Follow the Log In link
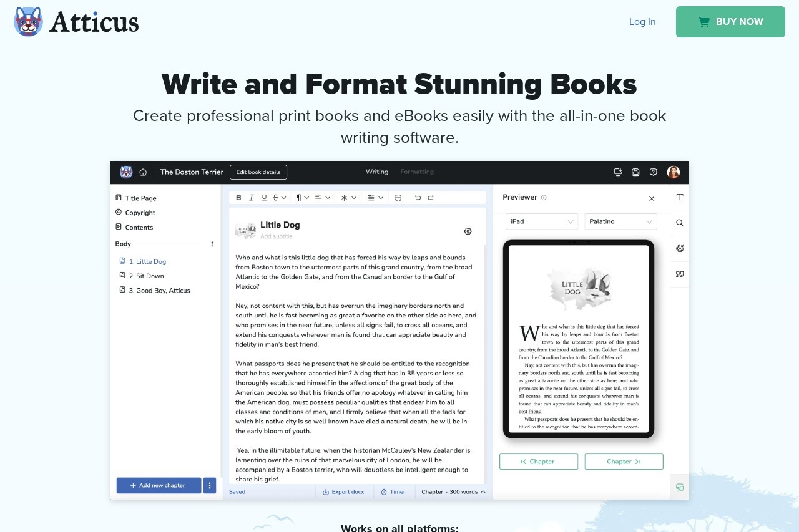 642,22
